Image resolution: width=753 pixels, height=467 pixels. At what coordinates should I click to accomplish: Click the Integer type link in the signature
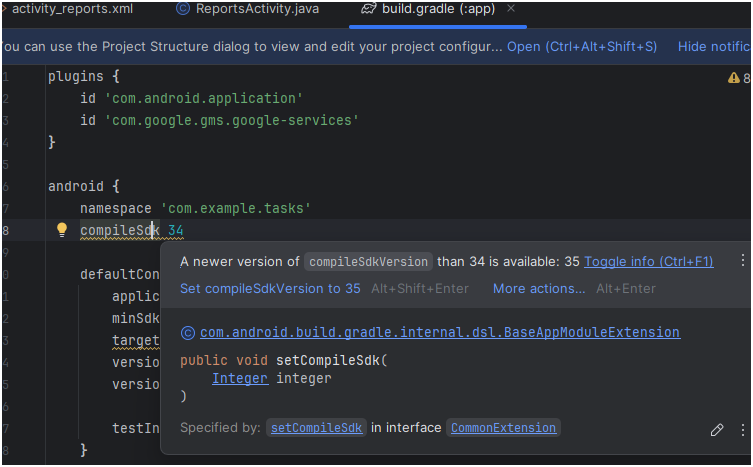[239, 379]
